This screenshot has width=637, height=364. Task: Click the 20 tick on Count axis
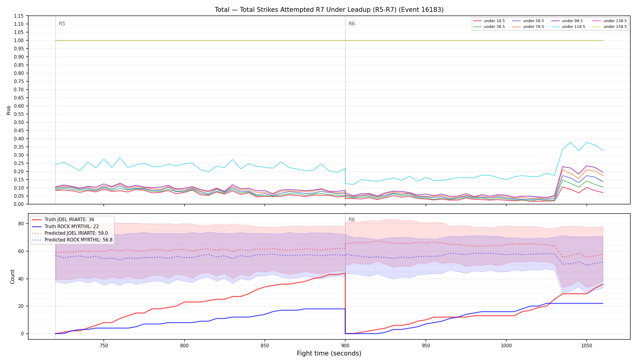click(21, 306)
